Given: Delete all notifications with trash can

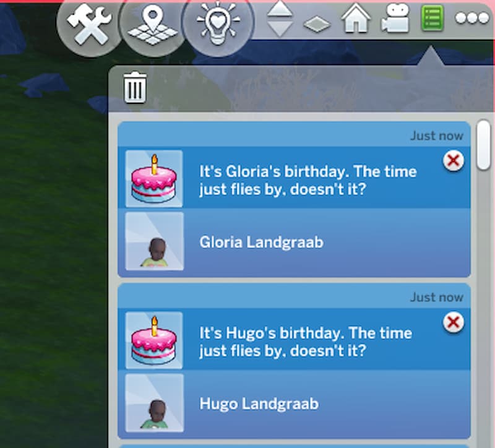Looking at the screenshot, I should 135,87.
